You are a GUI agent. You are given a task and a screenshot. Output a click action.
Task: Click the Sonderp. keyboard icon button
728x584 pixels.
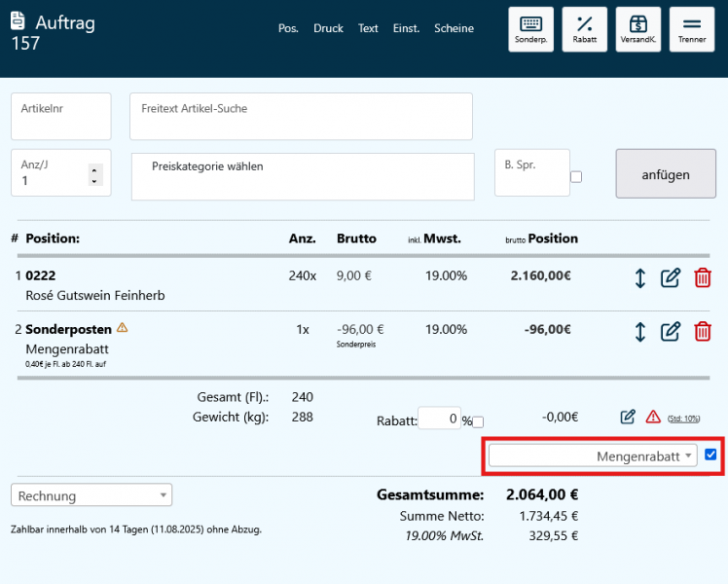[531, 29]
